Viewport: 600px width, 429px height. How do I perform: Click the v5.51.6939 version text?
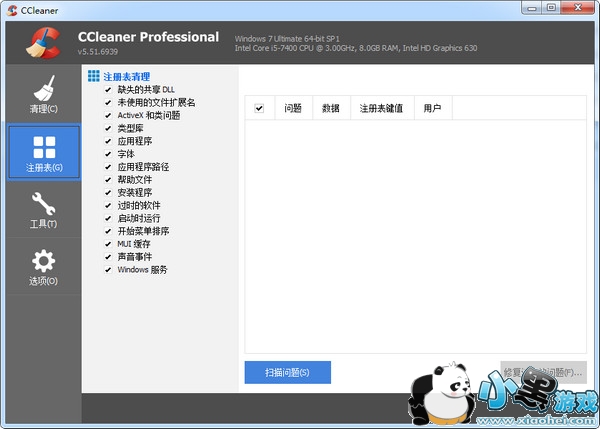click(x=98, y=52)
